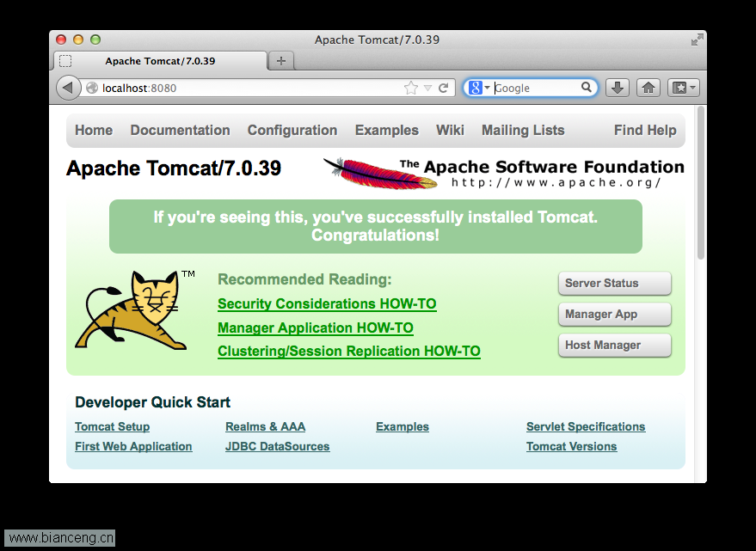
Task: Click the Recommended Reading heading
Action: [304, 279]
